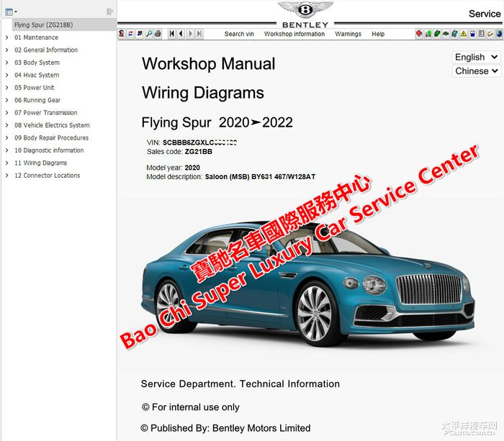
Task: Click the yellow open-folder toolbar icon
Action: click(x=490, y=33)
